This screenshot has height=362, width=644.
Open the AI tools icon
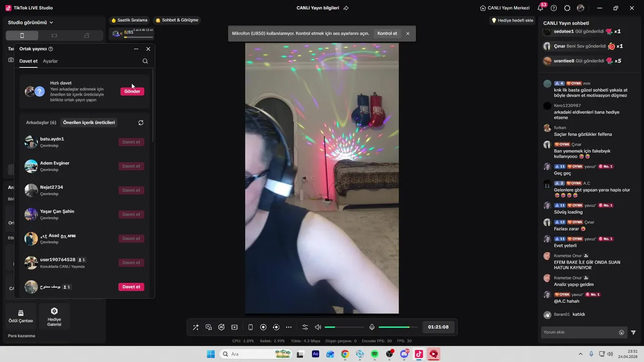pyautogui.click(x=221, y=327)
